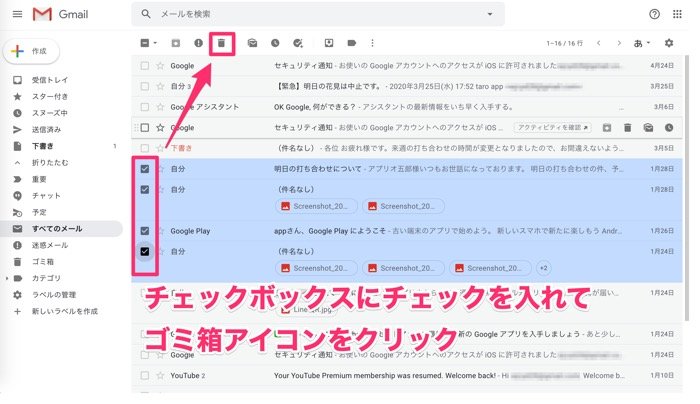Screen dimensions: 700x404
Task: Click archive icon on hovered Google row
Action: (x=607, y=128)
